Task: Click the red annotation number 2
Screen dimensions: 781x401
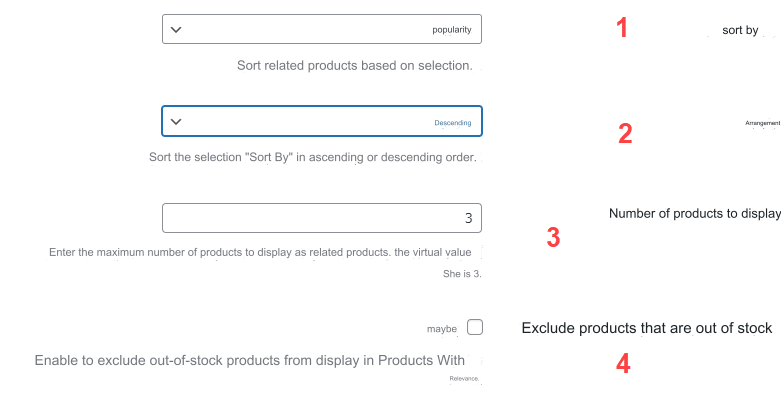Action: coord(625,134)
